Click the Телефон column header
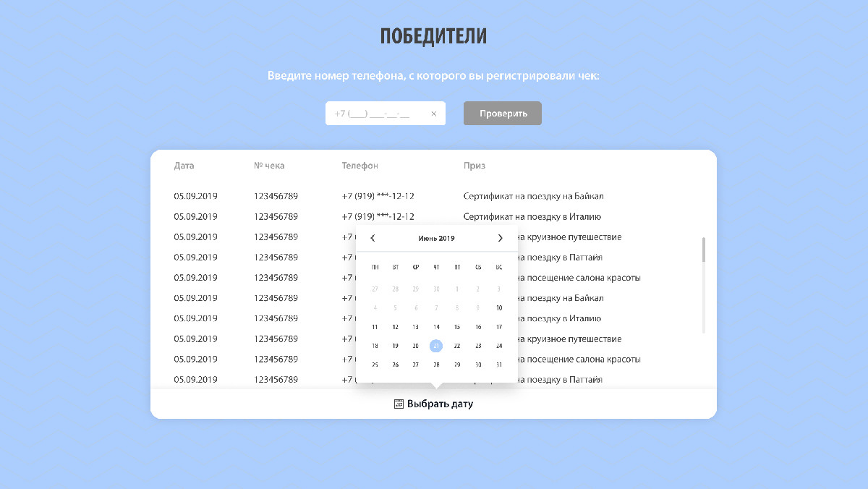868x489 pixels. point(359,166)
